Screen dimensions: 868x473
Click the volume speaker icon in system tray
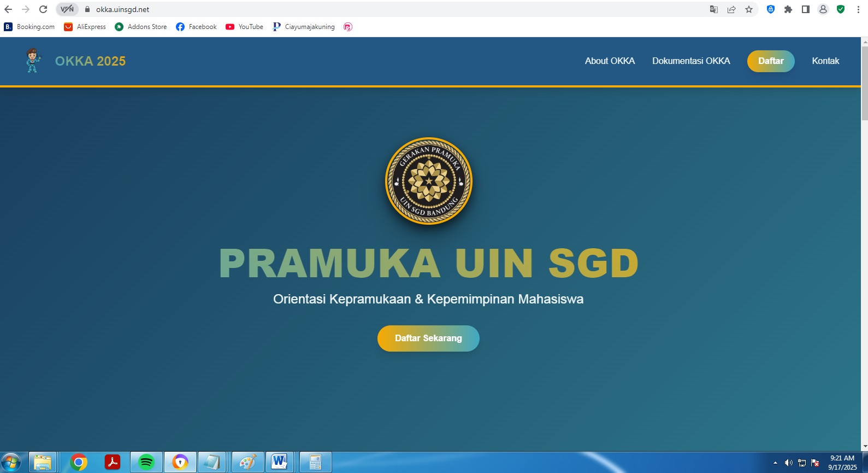pos(788,463)
